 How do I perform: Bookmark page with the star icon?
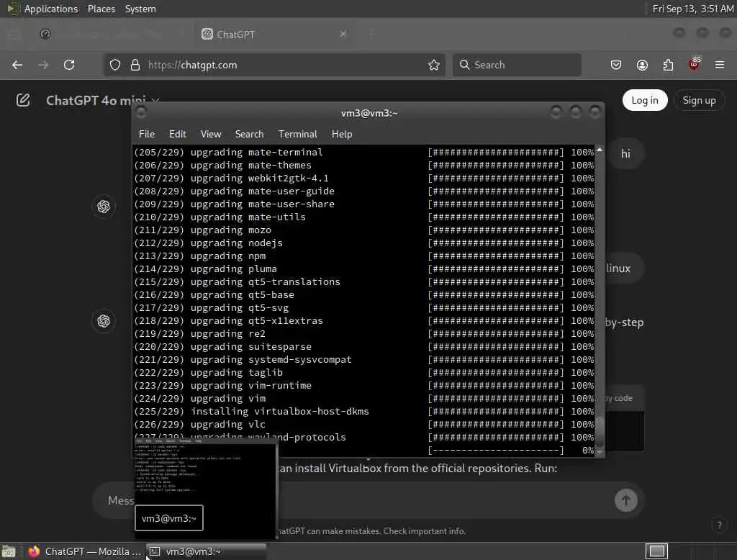click(x=434, y=65)
